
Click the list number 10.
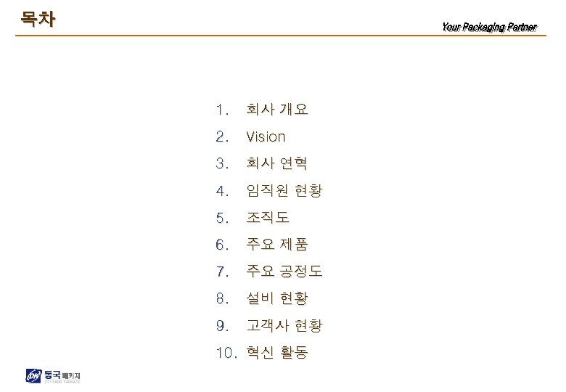[227, 354]
